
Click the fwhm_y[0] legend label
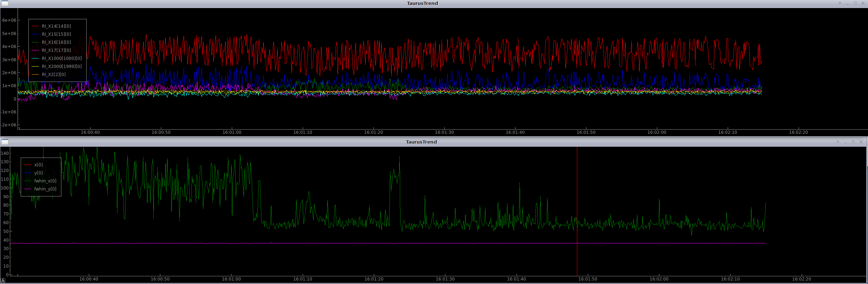pos(45,189)
